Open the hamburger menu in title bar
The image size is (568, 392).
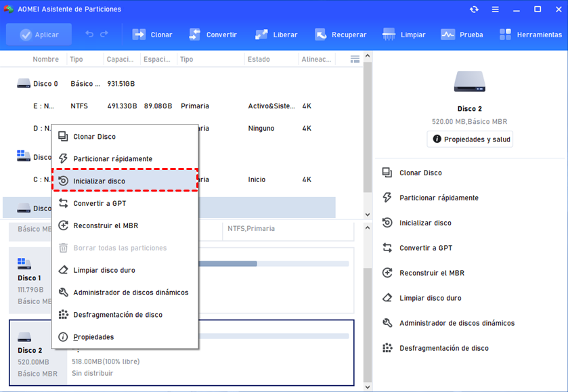pos(496,9)
